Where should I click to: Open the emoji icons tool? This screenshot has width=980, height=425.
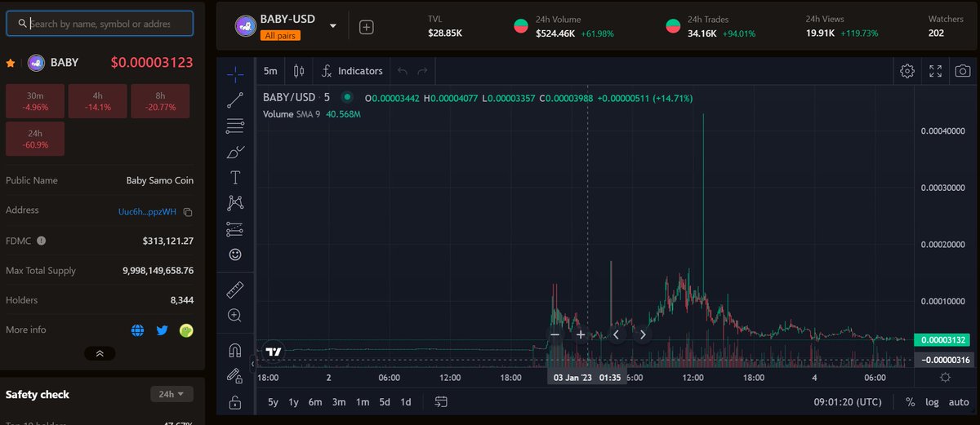click(235, 255)
